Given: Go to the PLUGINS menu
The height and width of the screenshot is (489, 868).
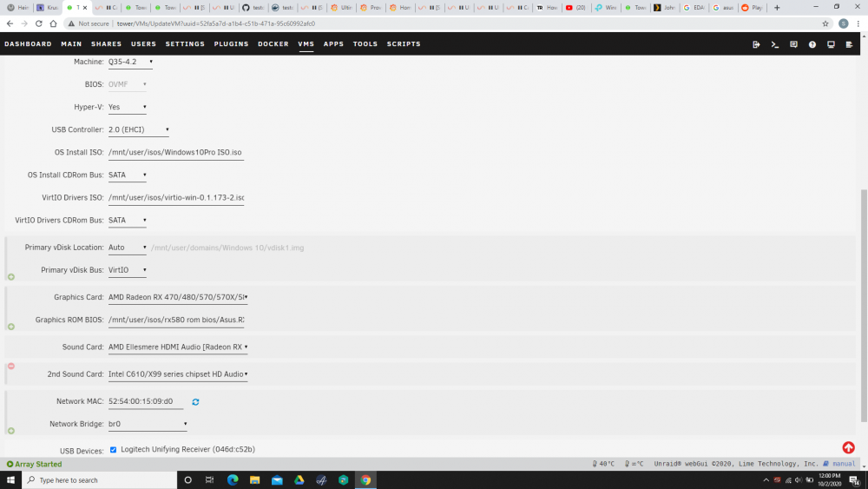Looking at the screenshot, I should pyautogui.click(x=232, y=43).
